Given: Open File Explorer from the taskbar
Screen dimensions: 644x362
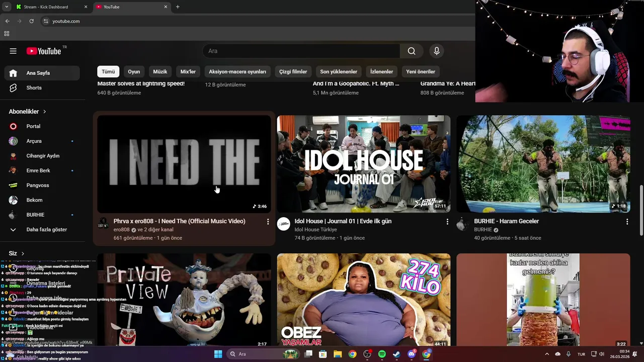Looking at the screenshot, I should 338,354.
